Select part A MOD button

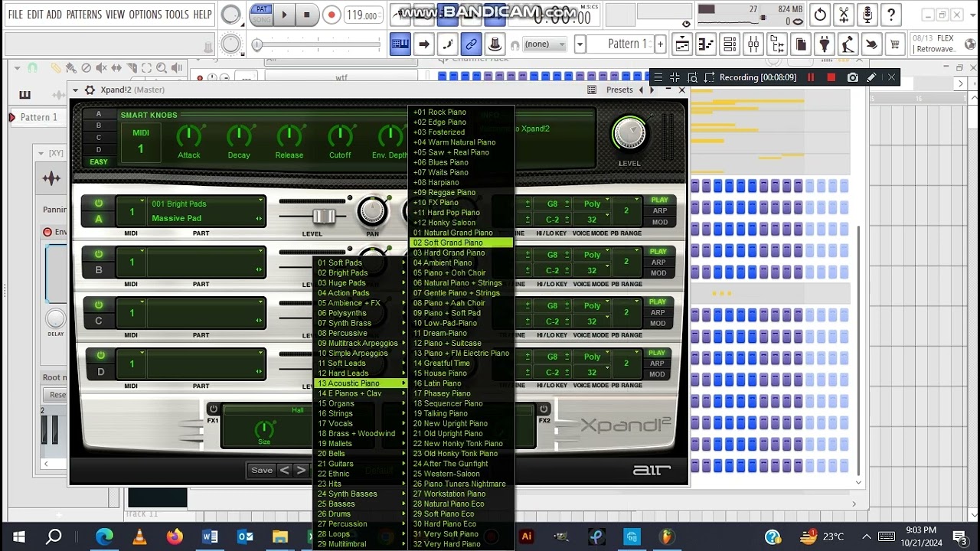659,222
